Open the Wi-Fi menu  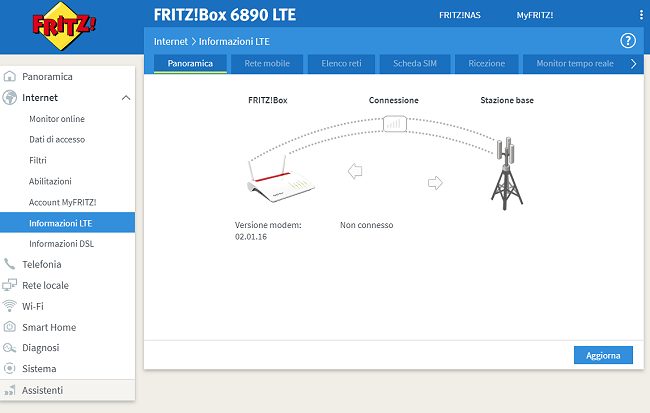(x=32, y=306)
